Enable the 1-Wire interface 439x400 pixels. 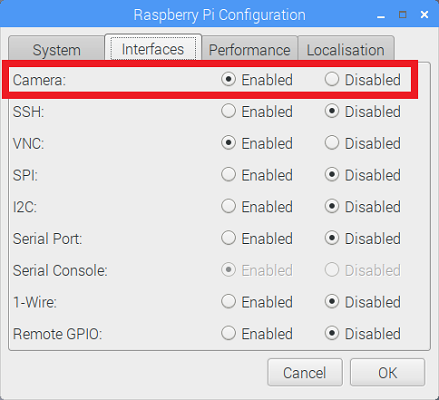[x=228, y=302]
